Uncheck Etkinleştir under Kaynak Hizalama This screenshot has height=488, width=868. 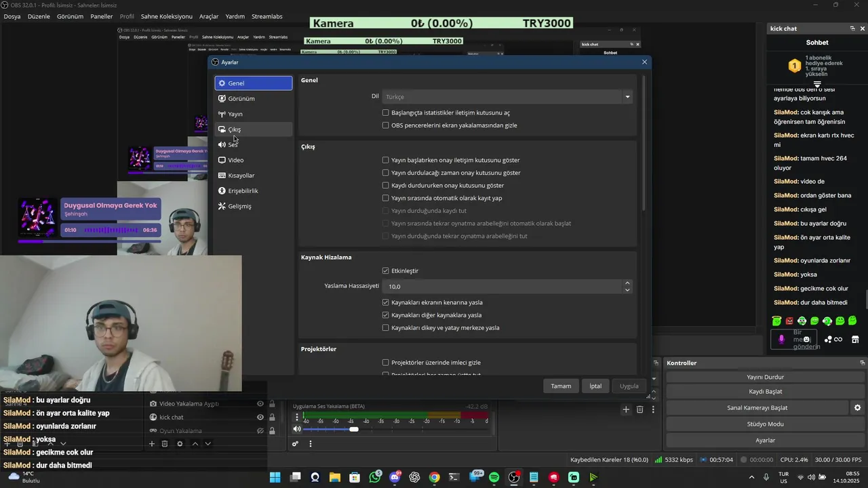386,270
